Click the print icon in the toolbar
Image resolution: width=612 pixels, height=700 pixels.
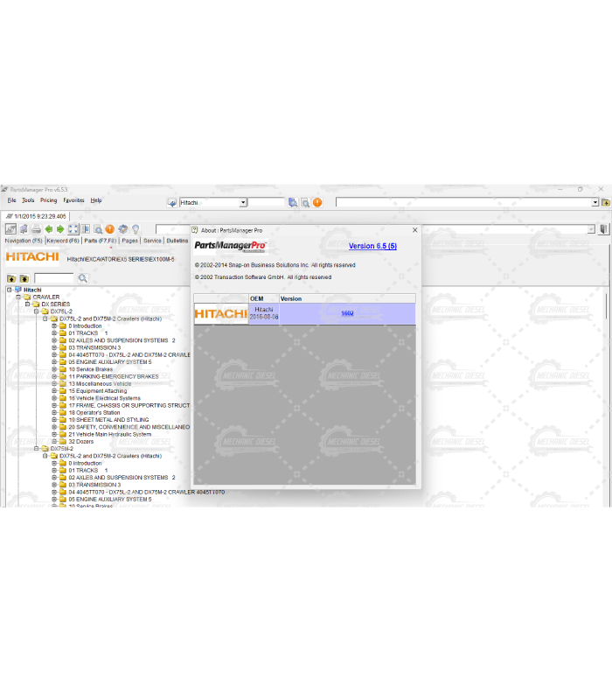(x=36, y=229)
